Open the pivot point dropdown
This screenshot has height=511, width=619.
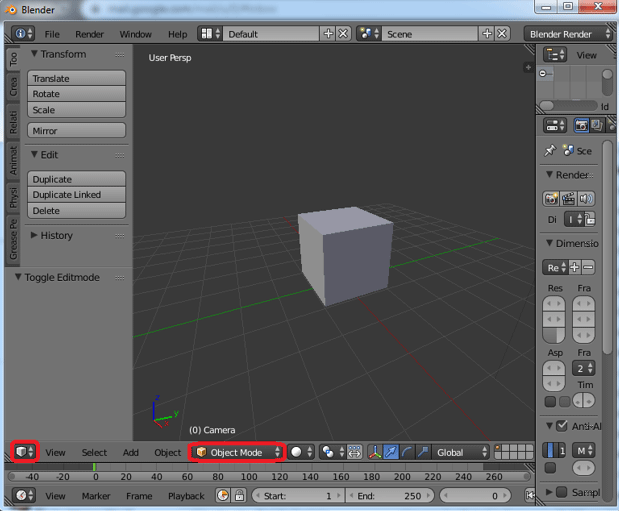(x=333, y=452)
